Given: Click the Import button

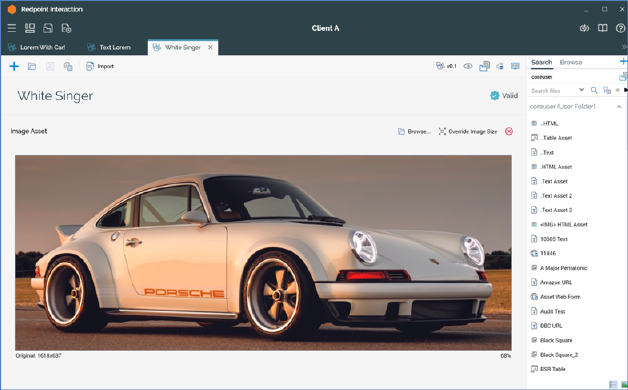Looking at the screenshot, I should click(100, 66).
